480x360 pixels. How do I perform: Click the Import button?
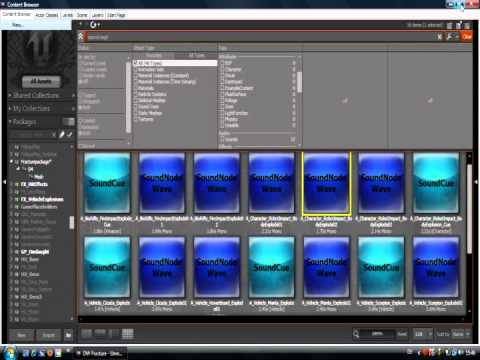click(x=49, y=335)
